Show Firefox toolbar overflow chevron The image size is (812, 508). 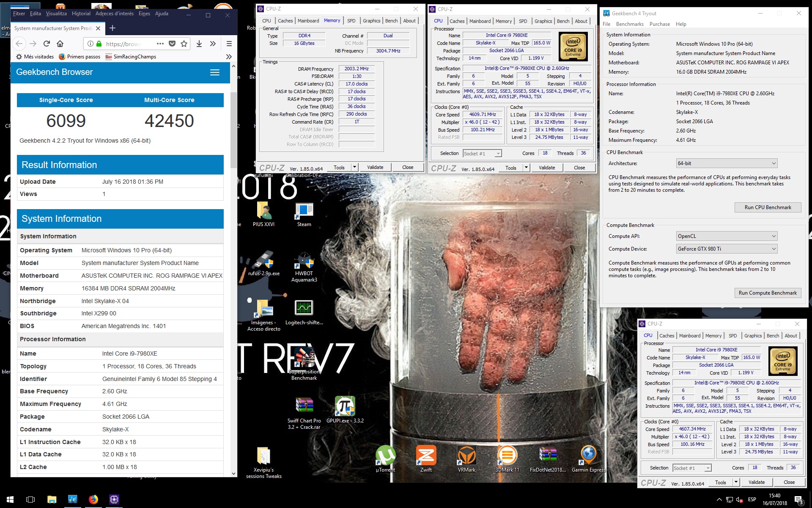point(213,44)
